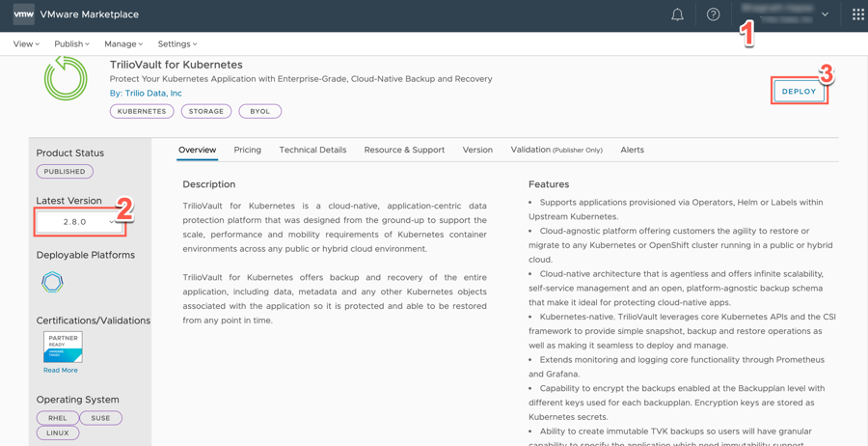868x446 pixels.
Task: Select the KUBERNETES tag pill
Action: pos(142,111)
